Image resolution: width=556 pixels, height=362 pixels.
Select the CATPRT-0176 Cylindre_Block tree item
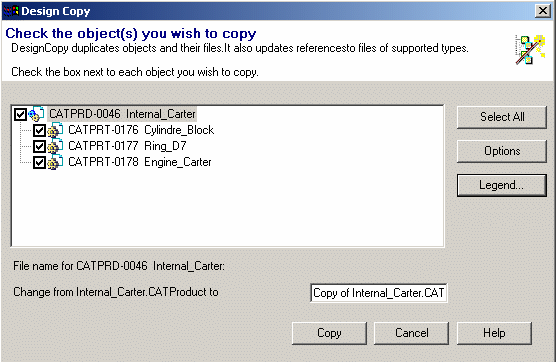point(141,130)
